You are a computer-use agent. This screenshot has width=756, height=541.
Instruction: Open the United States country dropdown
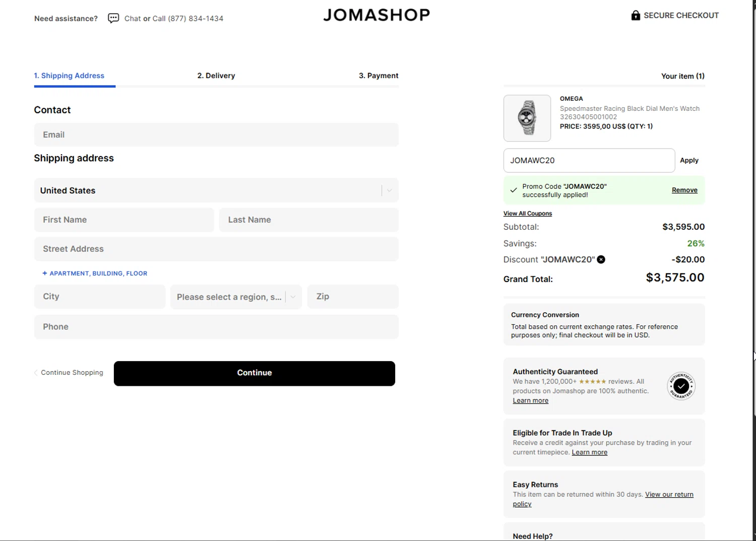pyautogui.click(x=216, y=190)
